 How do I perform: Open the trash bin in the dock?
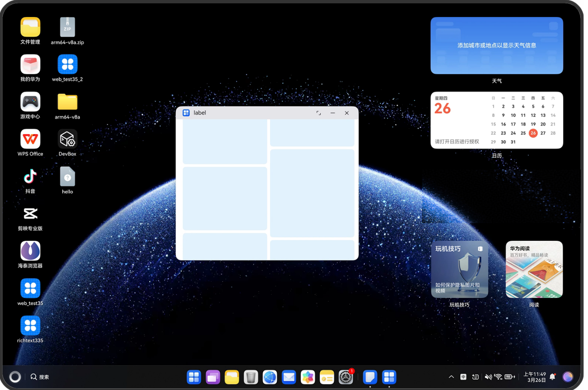coord(251,377)
